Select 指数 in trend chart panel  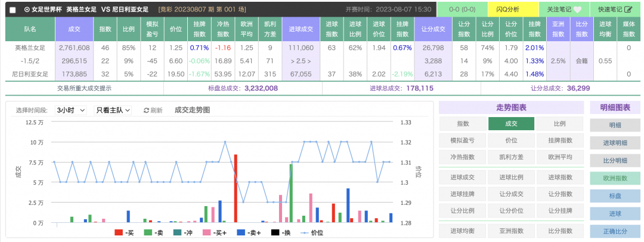[x=463, y=124]
